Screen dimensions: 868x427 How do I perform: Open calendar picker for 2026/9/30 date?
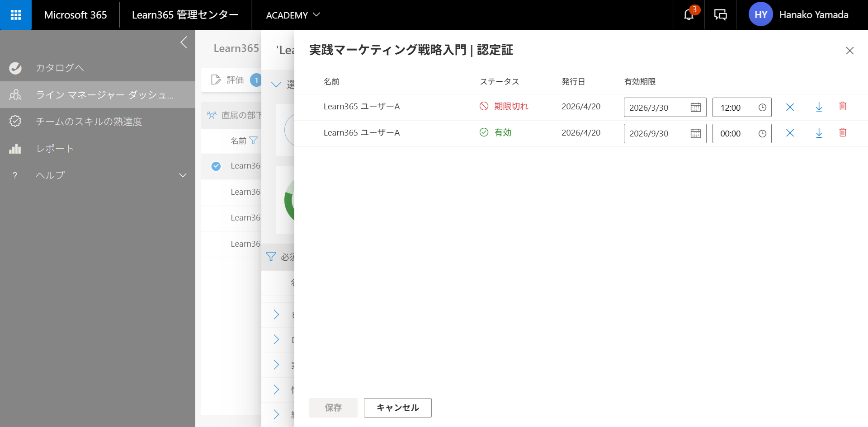[x=696, y=134]
